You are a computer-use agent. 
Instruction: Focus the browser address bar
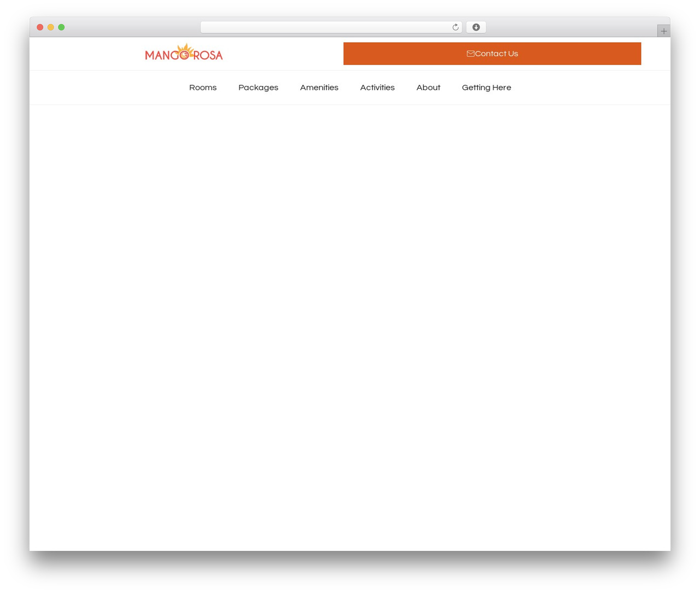coord(331,27)
